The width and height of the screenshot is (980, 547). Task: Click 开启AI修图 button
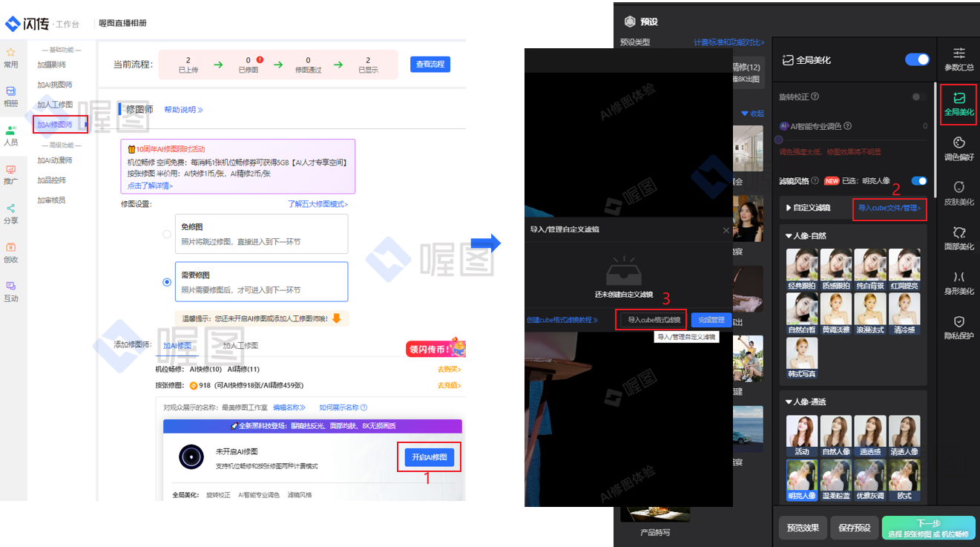point(430,457)
